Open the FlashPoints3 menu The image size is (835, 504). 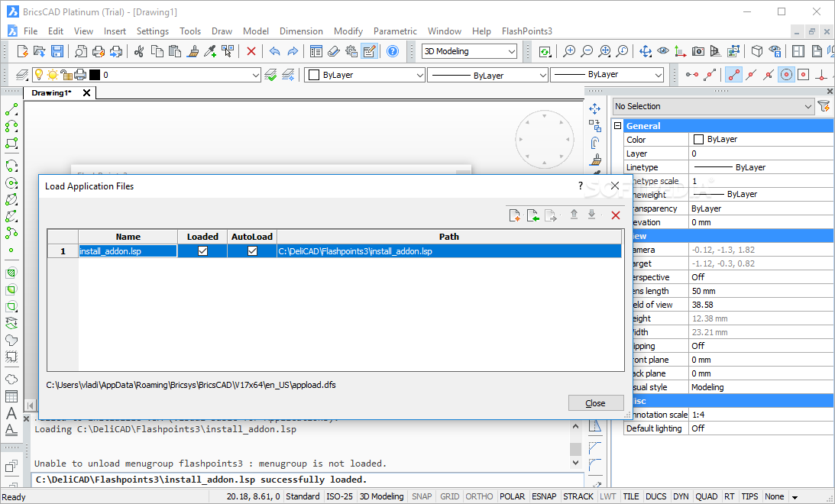tap(526, 31)
